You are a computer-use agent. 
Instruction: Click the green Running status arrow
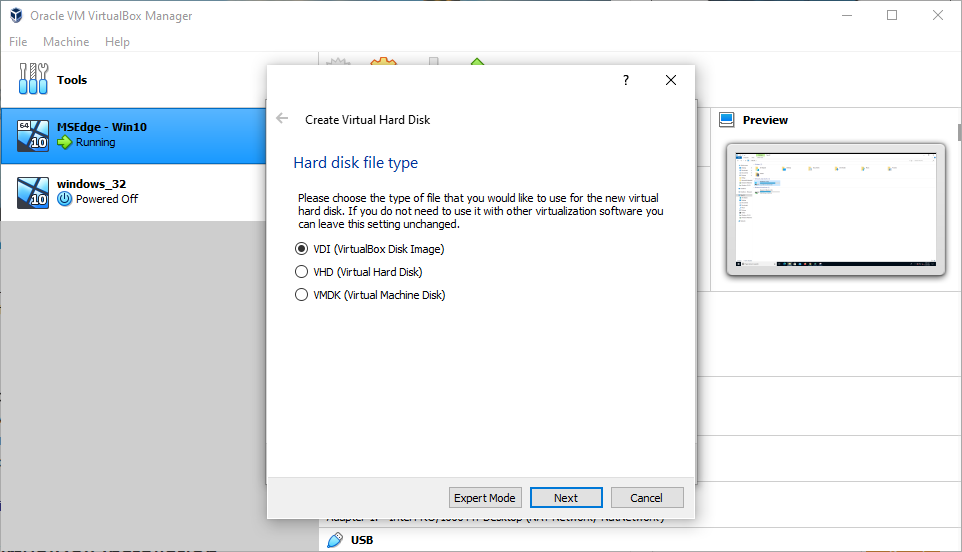pyautogui.click(x=64, y=142)
